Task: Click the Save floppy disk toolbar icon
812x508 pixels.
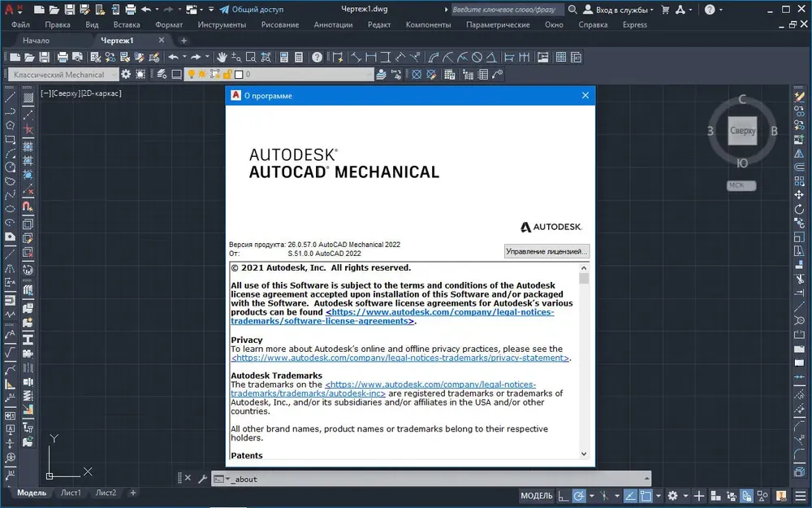Action: click(x=45, y=57)
